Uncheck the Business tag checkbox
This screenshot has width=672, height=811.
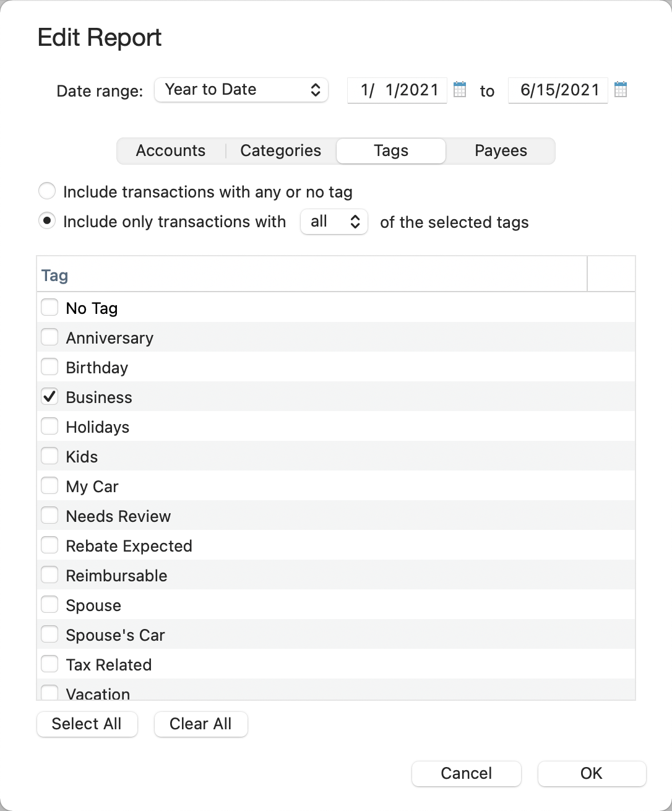tap(50, 397)
